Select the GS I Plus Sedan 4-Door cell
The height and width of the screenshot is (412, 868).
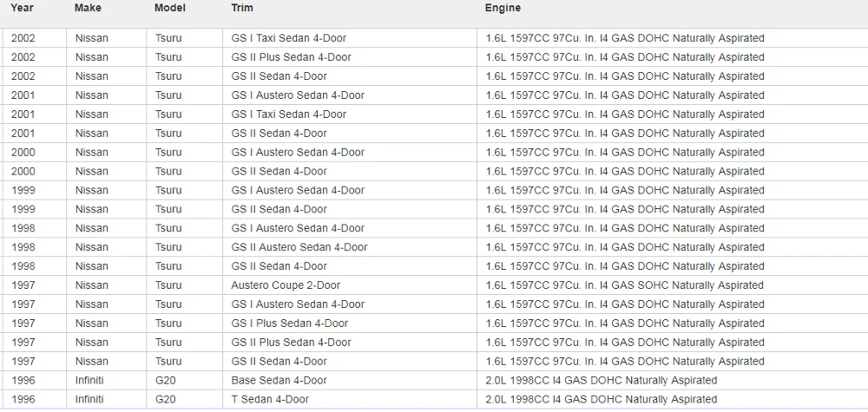point(289,324)
